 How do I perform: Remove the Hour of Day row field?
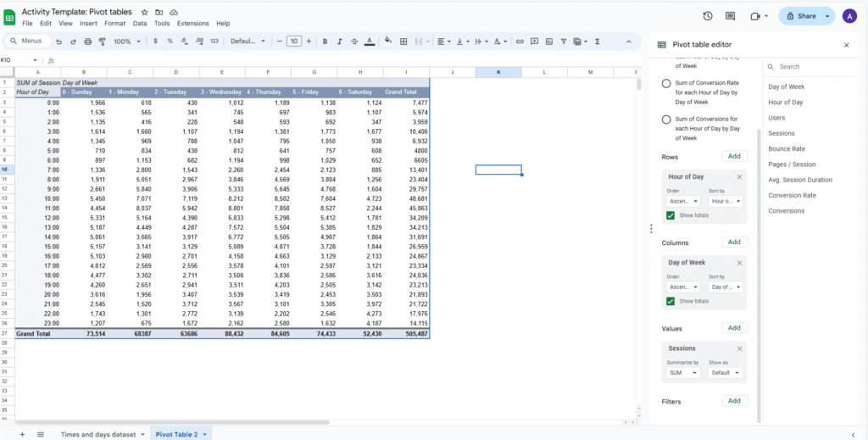739,177
